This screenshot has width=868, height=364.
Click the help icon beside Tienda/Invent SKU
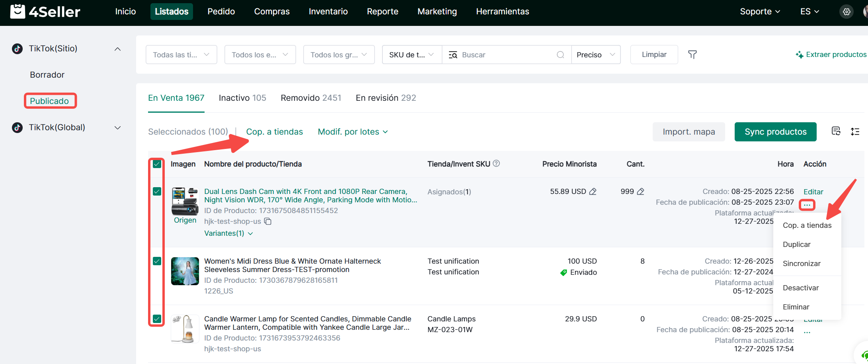click(496, 163)
